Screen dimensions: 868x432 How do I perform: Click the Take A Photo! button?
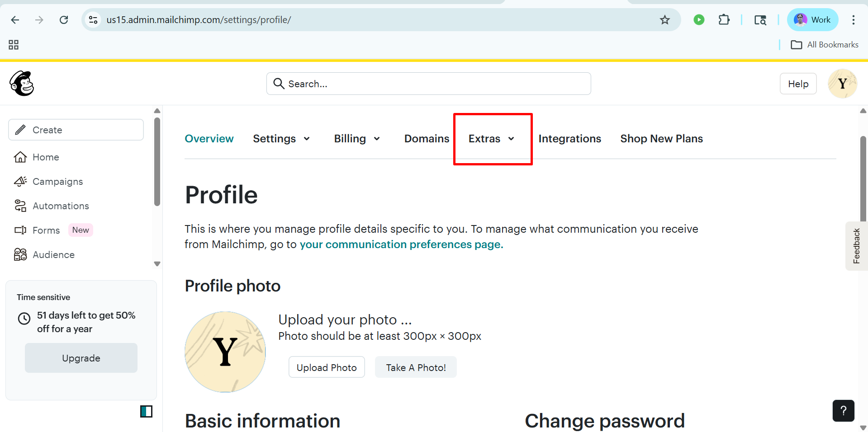(x=416, y=367)
